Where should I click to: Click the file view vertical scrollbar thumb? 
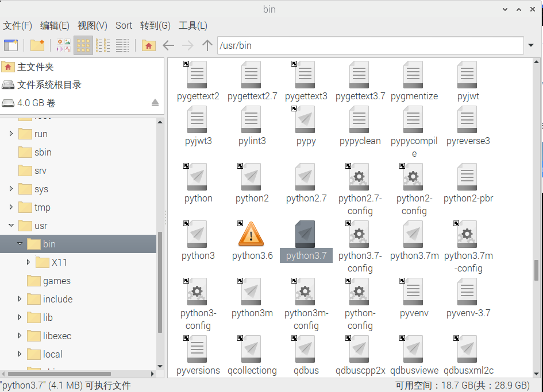tap(536, 270)
